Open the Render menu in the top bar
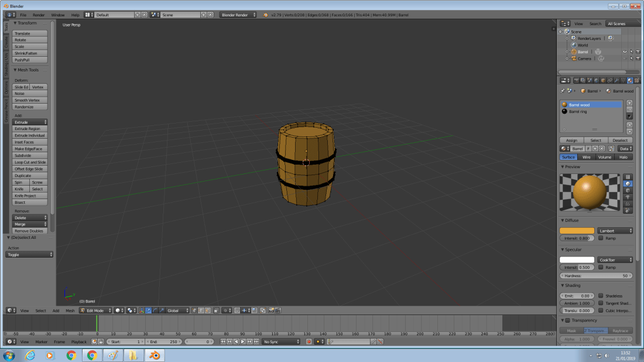 (39, 15)
